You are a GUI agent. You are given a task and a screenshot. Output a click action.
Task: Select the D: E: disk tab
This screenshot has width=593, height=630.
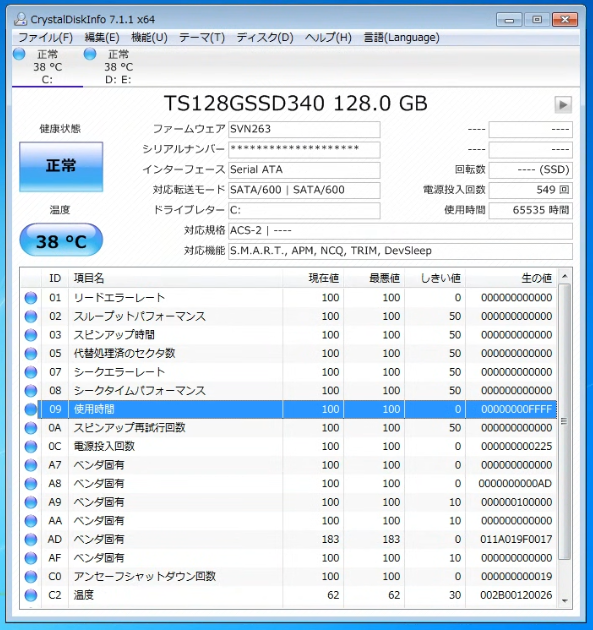(119, 67)
